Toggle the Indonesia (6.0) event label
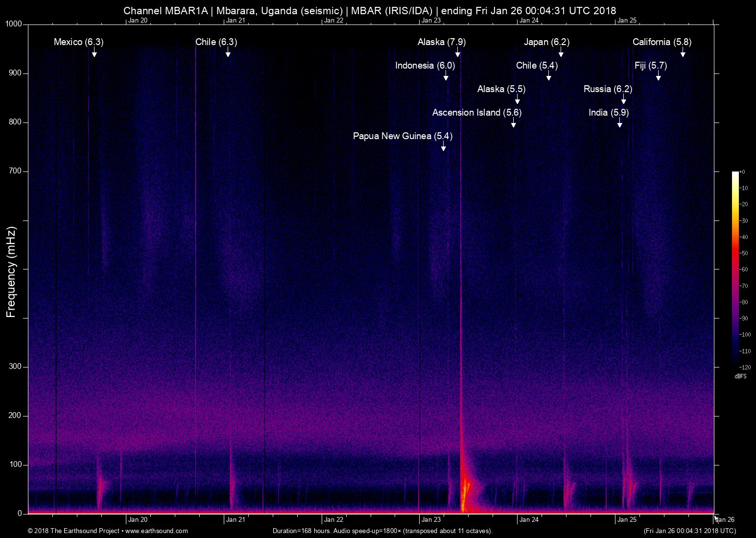 [425, 65]
